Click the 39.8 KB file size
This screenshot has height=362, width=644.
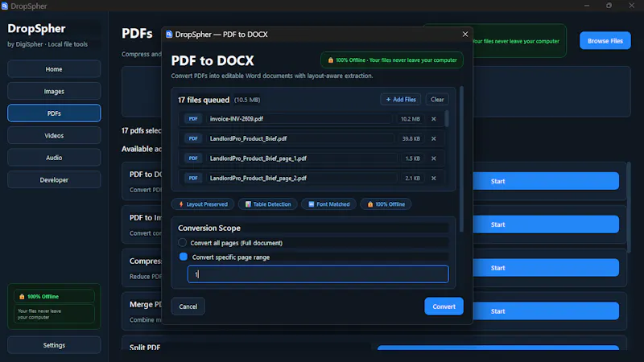411,138
